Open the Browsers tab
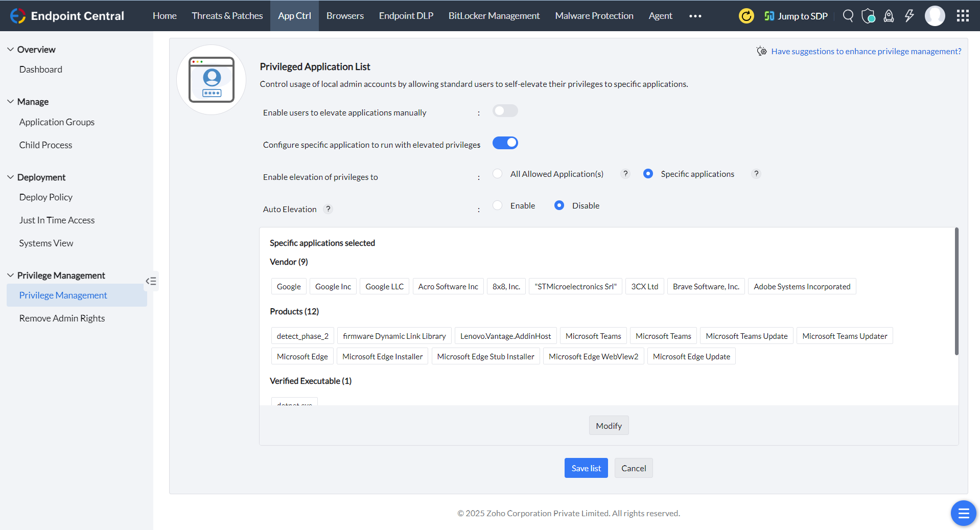 point(345,16)
